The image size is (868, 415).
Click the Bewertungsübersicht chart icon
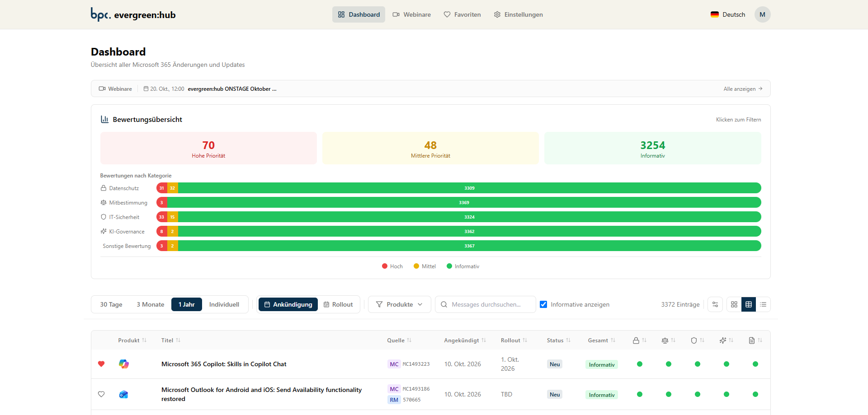pyautogui.click(x=104, y=119)
